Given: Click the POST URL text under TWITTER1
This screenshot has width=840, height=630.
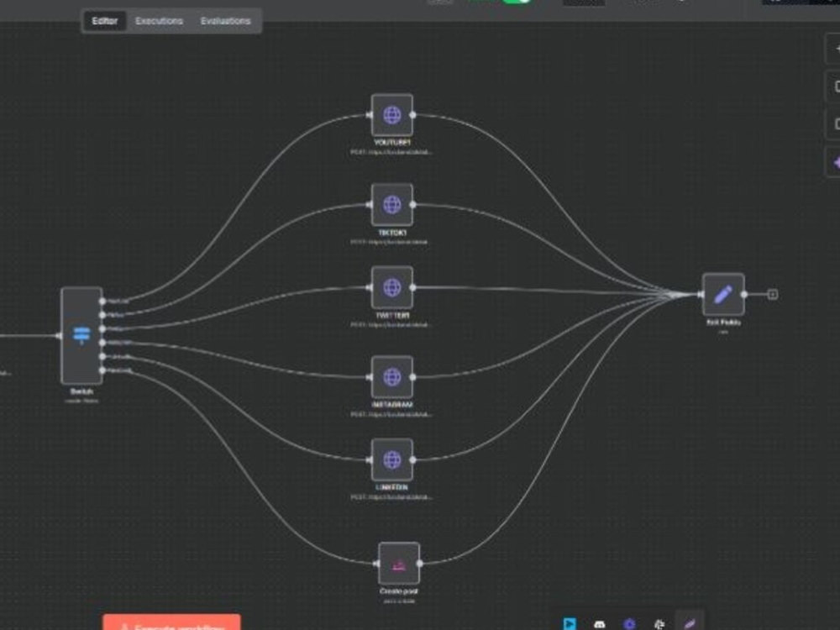Looking at the screenshot, I should pyautogui.click(x=391, y=324).
